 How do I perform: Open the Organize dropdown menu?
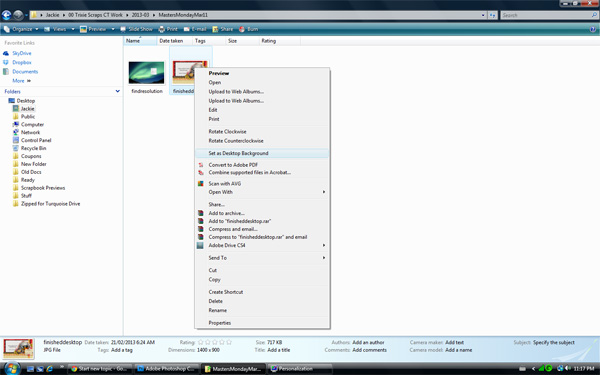[x=21, y=29]
